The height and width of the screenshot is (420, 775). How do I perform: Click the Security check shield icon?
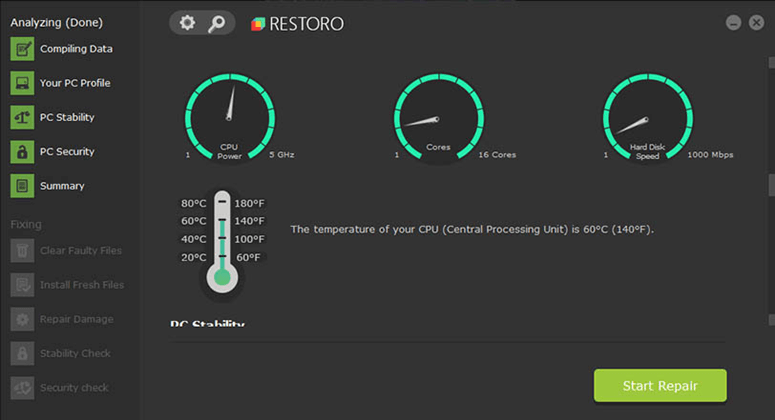coord(22,388)
